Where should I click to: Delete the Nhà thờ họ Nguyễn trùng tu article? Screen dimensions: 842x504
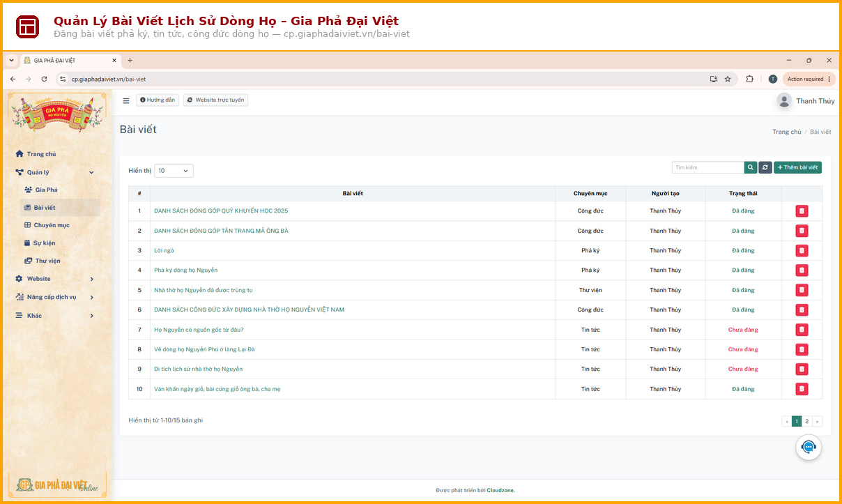coord(802,290)
